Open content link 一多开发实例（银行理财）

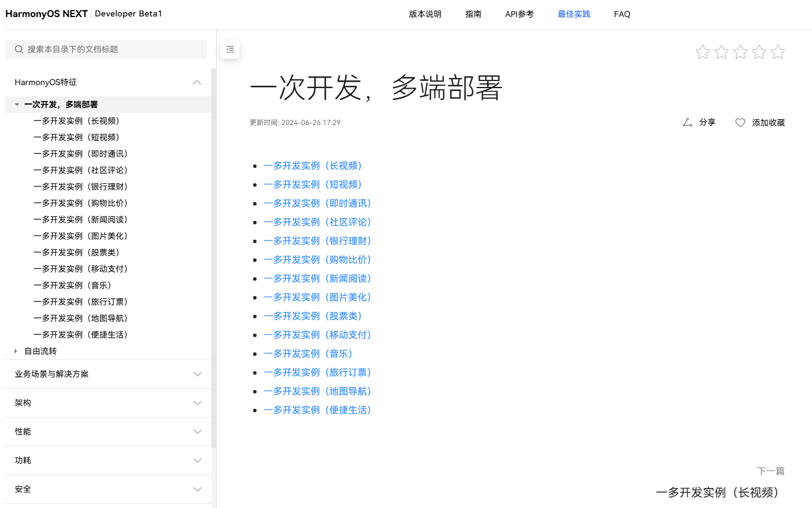319,241
